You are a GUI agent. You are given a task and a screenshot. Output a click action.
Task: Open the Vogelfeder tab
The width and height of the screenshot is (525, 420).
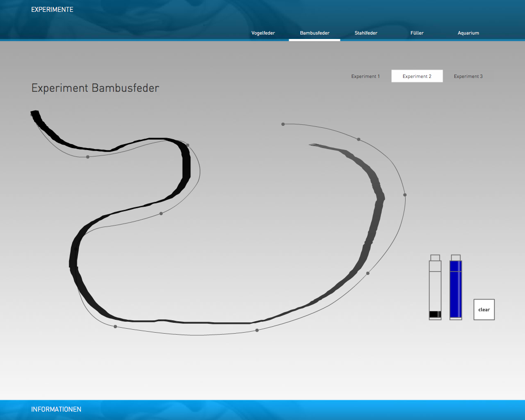point(263,33)
